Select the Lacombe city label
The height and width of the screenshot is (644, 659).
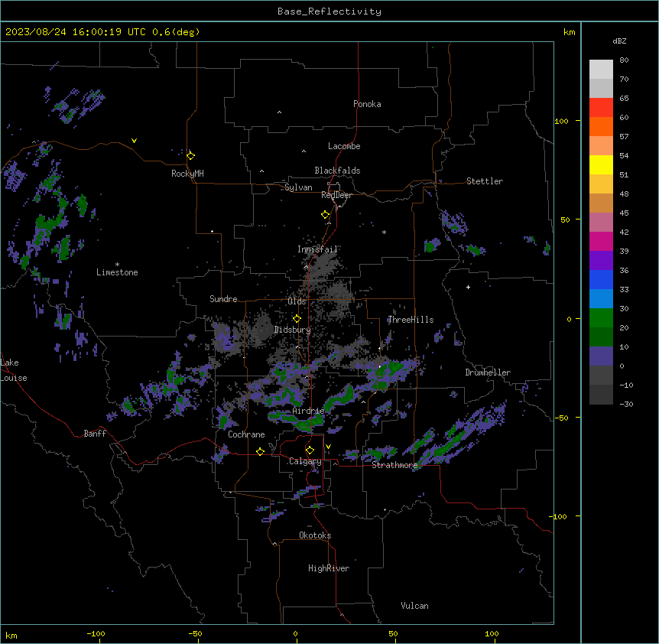pyautogui.click(x=344, y=146)
